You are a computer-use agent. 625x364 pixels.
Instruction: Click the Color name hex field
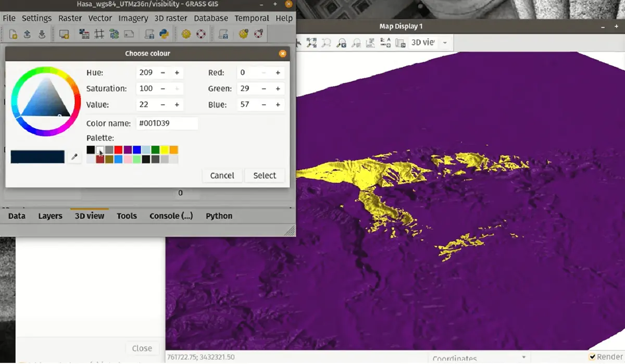coord(167,123)
